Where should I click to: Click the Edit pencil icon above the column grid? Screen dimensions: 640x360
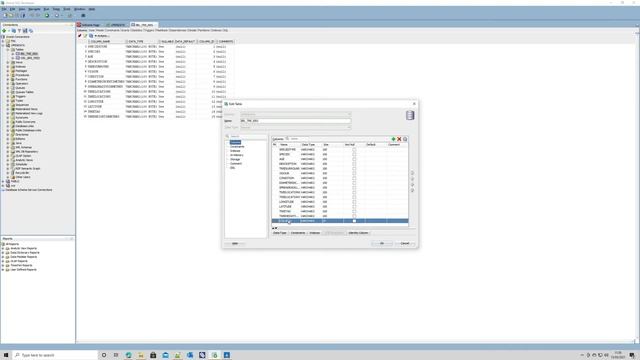point(85,36)
